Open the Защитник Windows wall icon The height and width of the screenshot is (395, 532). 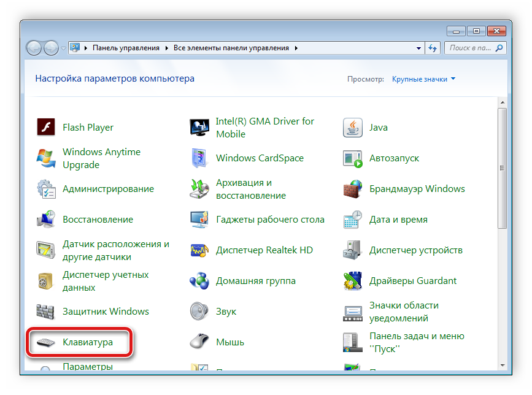[x=45, y=312]
